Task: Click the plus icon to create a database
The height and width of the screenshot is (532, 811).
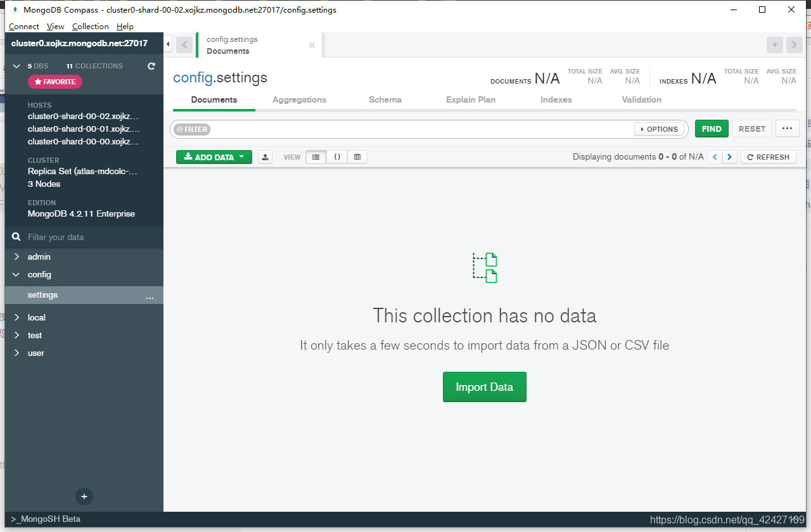Action: coord(84,496)
